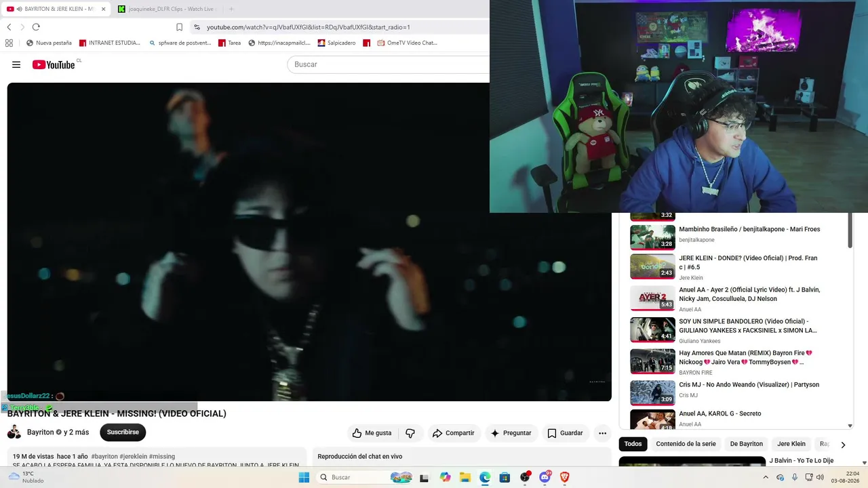The height and width of the screenshot is (488, 868).
Task: Click the #bayriton hashtag
Action: 104,457
